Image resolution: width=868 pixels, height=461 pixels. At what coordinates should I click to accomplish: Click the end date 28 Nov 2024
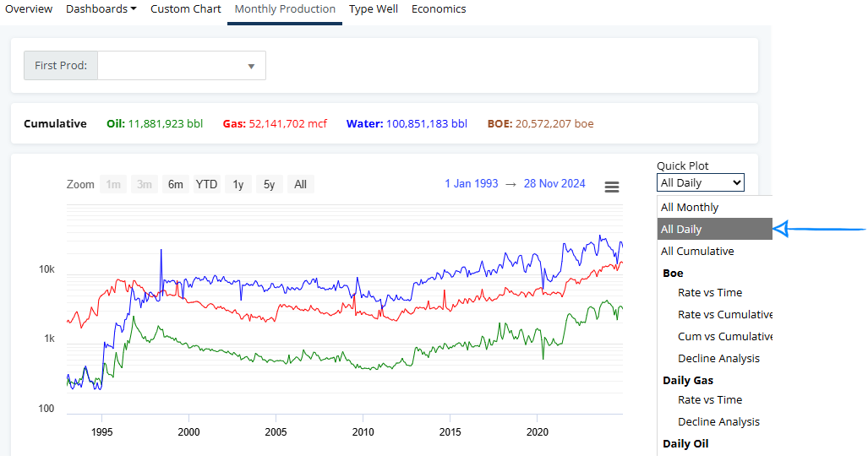554,184
